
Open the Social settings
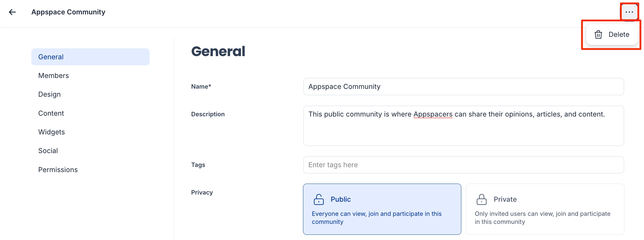coord(48,151)
